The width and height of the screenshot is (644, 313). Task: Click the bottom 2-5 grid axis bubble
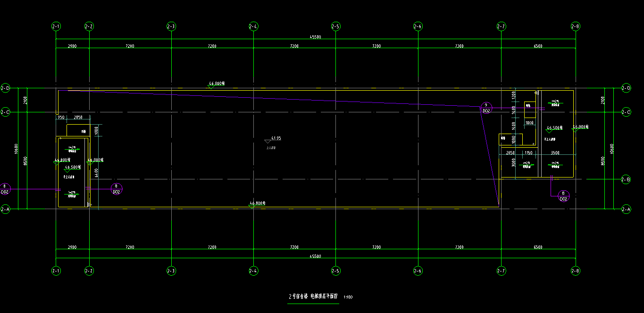[335, 271]
